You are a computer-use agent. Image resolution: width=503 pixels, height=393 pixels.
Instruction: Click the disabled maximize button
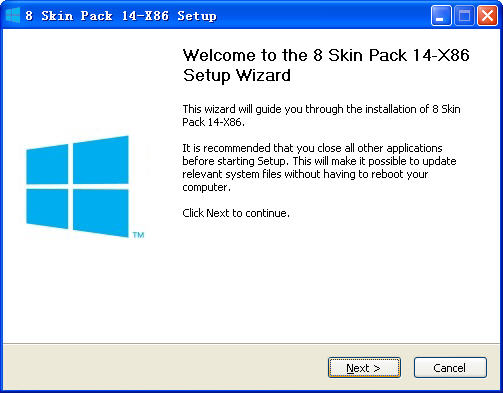point(464,16)
